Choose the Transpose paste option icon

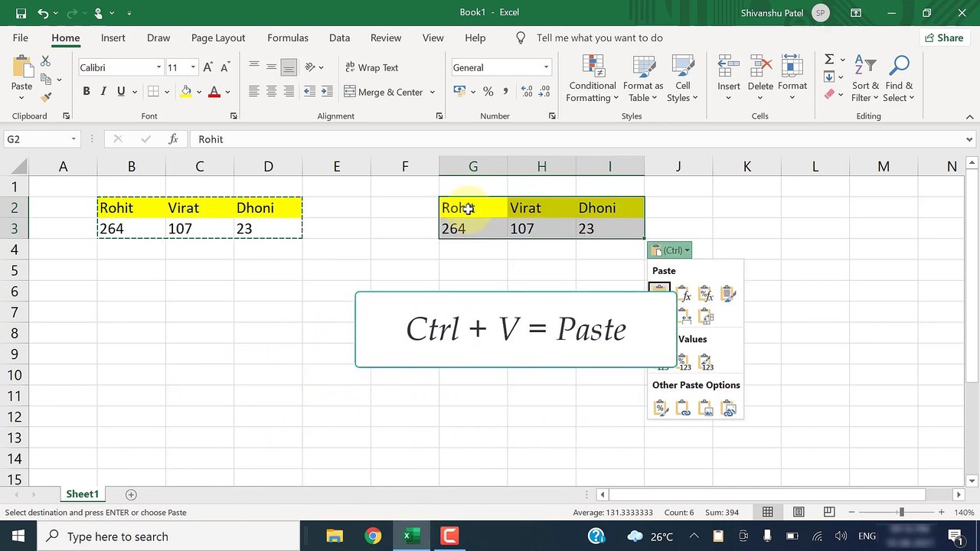coord(706,316)
